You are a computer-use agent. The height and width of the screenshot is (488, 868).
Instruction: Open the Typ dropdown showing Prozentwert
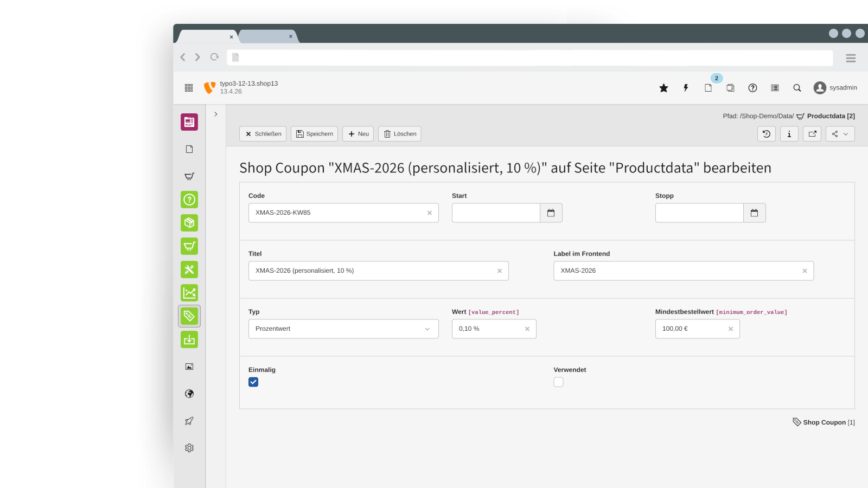[343, 329]
